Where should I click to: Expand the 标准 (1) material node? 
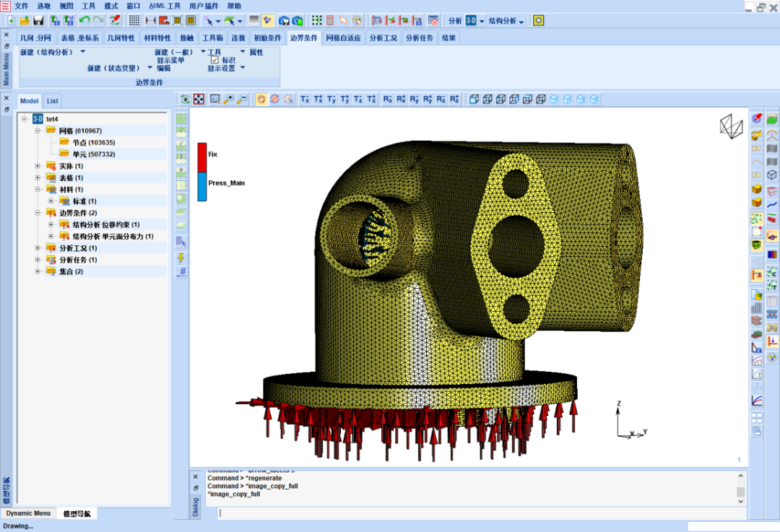(51, 201)
